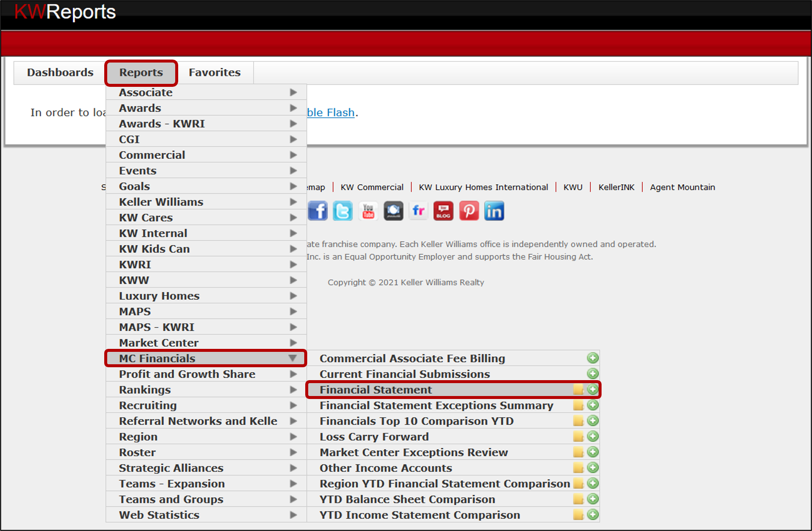
Task: Select the Keller Williams menu item
Action: click(206, 202)
